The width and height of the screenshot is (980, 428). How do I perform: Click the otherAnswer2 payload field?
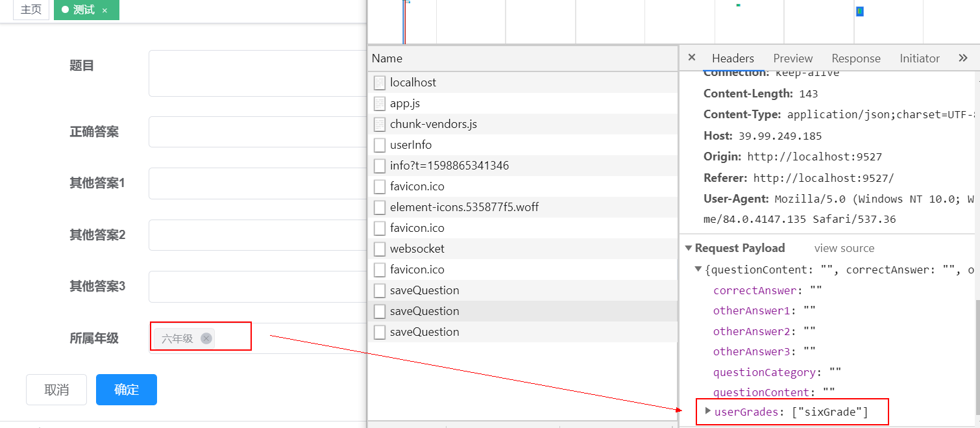coord(765,331)
